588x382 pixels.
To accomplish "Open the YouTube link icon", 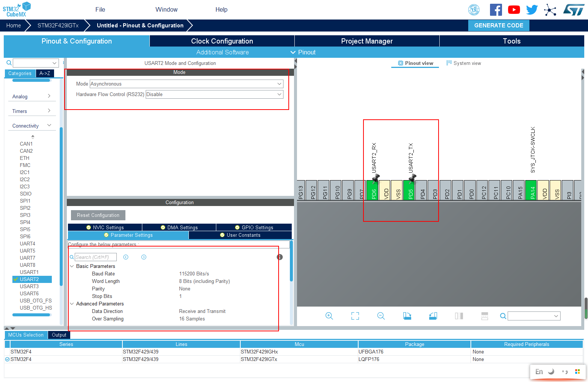I will coord(514,10).
